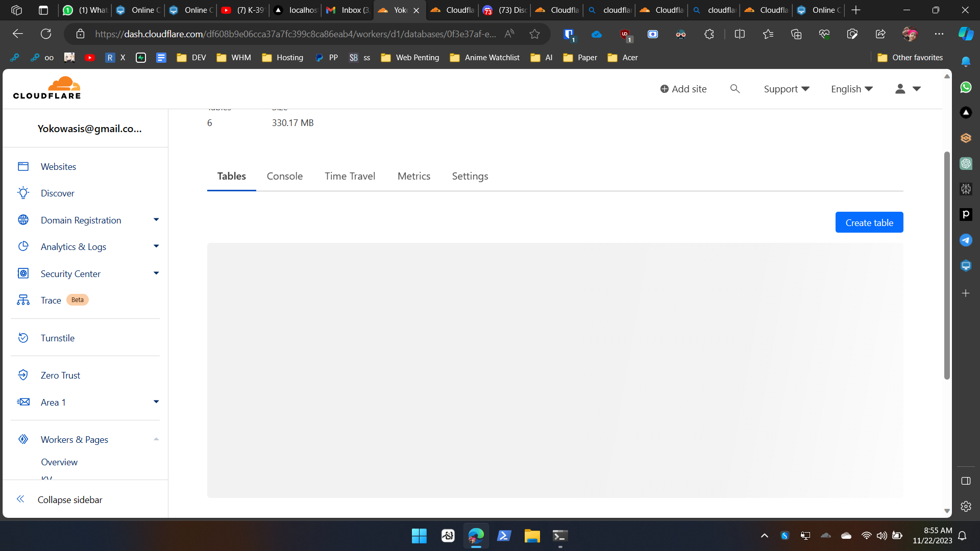Open WhatsApp from the Edge sidebar
The width and height of the screenshot is (980, 551).
[x=966, y=87]
